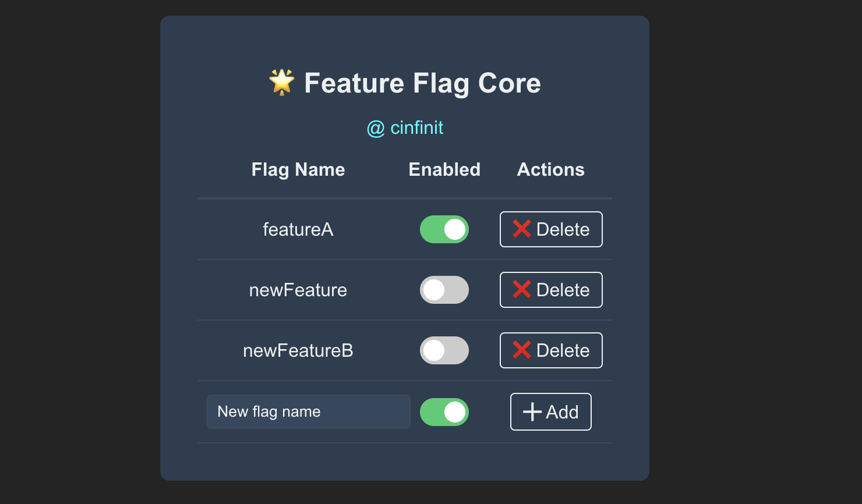Screen dimensions: 862x504
Task: Delete the featureA flag
Action: pos(551,229)
